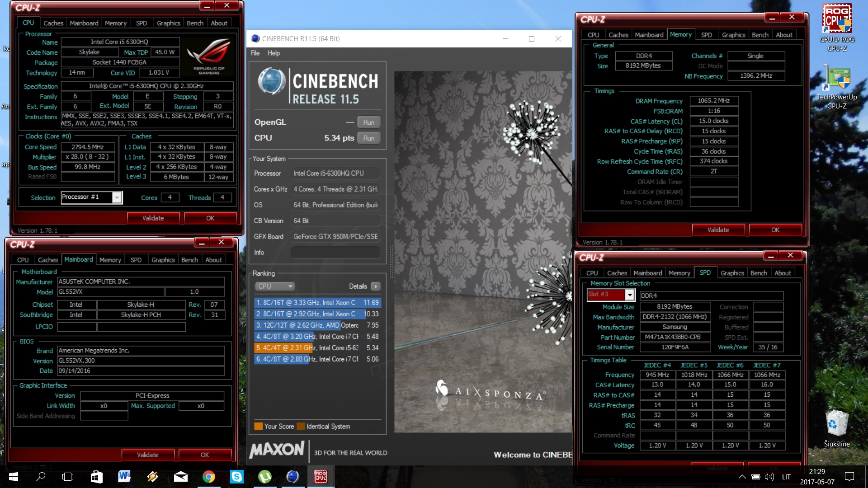The image size is (868, 488).
Task: Open Graphics tab in Mainboard window
Action: click(x=163, y=260)
